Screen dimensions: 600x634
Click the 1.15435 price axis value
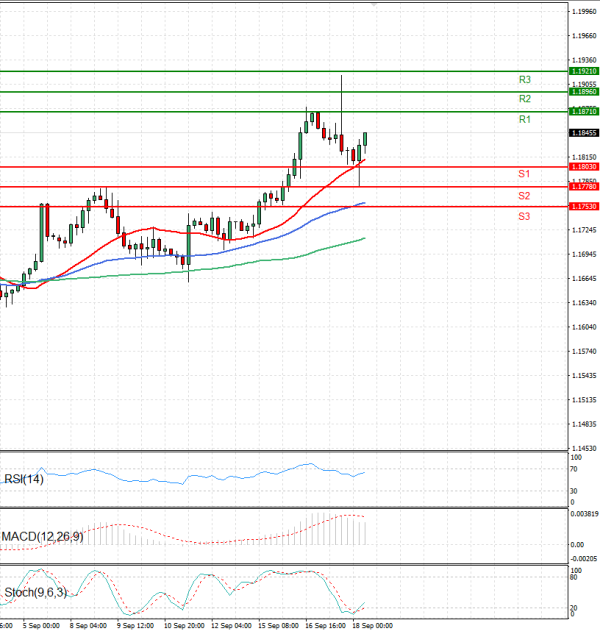[584, 376]
